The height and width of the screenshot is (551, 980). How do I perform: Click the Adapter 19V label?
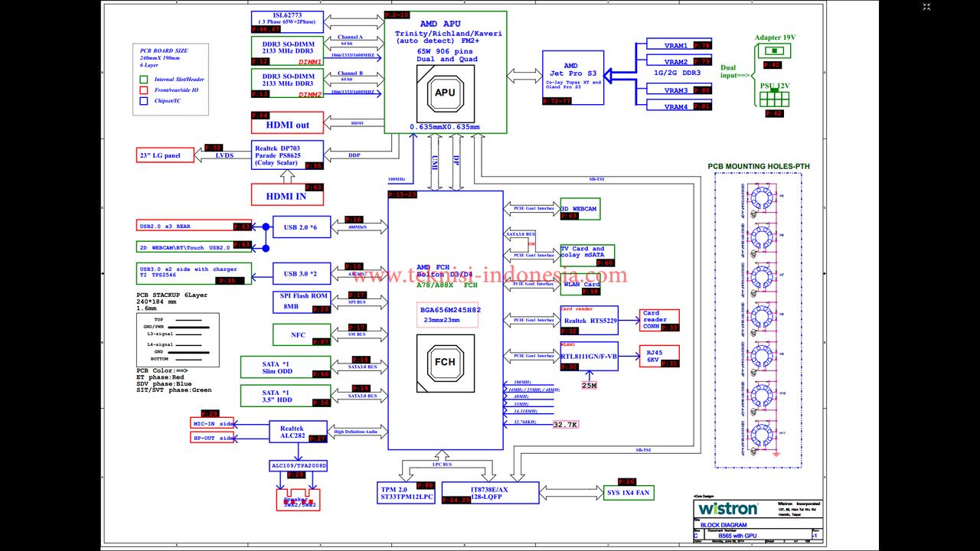pyautogui.click(x=775, y=37)
